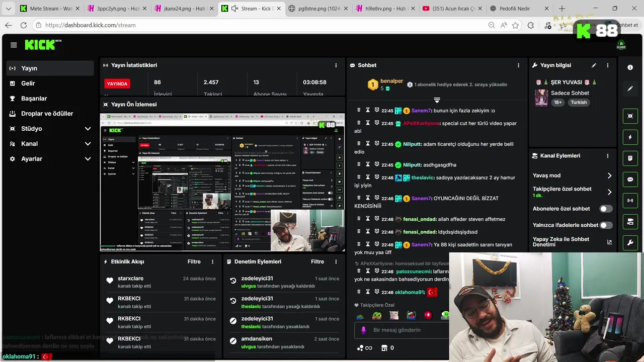This screenshot has width=644, height=362.
Task: Click the wrench icon in the right sidebar
Action: (x=630, y=243)
